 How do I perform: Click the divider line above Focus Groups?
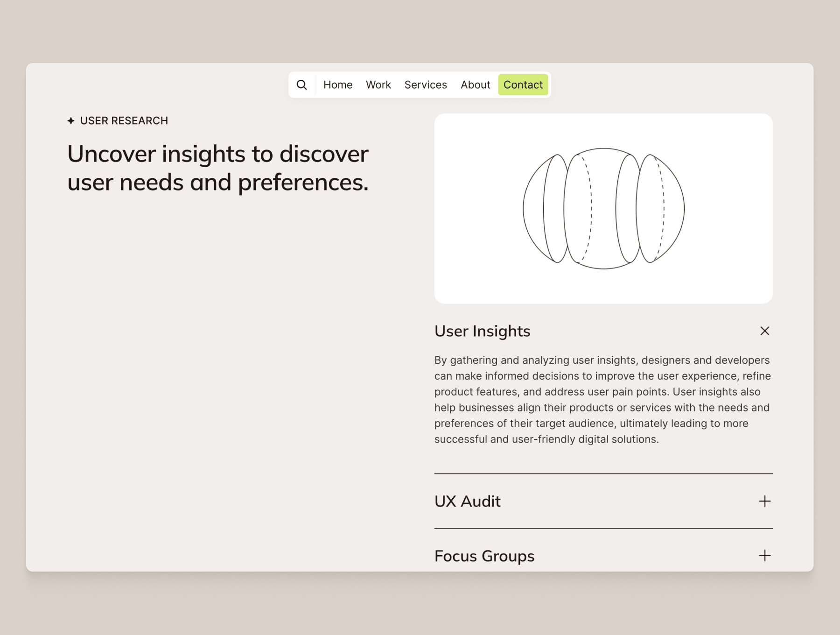tap(603, 529)
